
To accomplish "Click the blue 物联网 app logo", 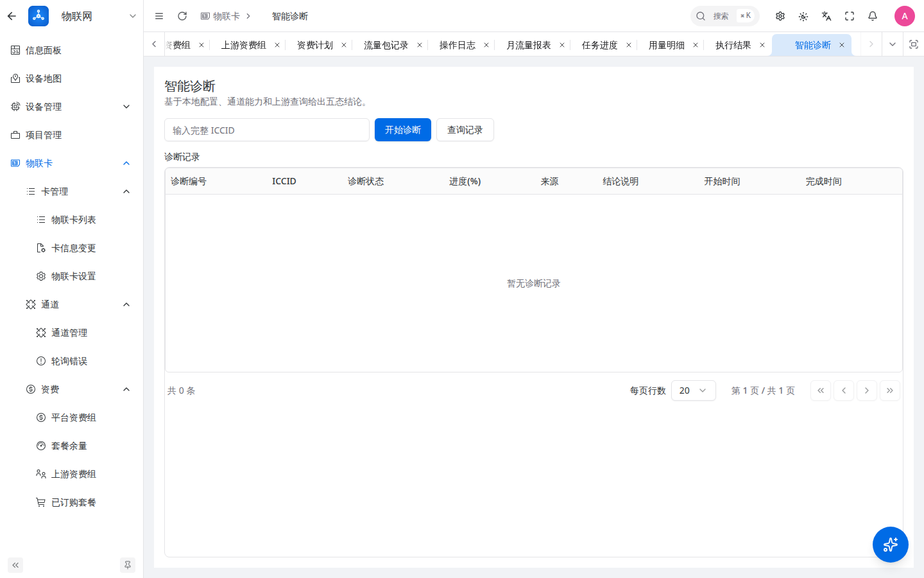I will 38,16.
